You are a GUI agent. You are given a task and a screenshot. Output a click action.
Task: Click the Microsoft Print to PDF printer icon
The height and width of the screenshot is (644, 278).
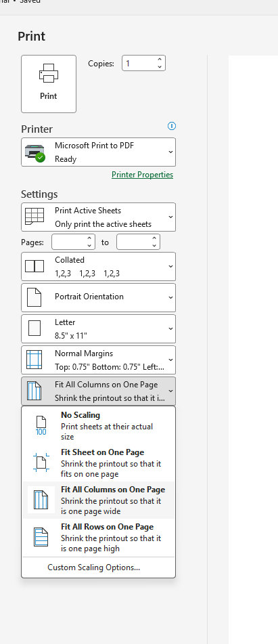coord(35,152)
